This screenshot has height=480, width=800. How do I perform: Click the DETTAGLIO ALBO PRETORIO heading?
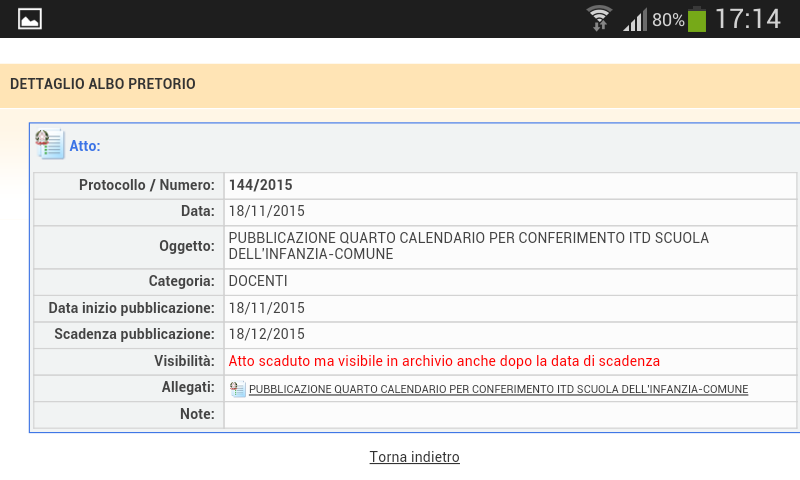103,84
